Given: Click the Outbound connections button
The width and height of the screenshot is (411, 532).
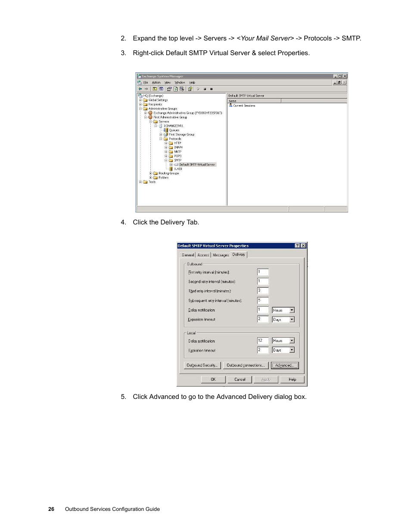Looking at the screenshot, I should click(x=246, y=365).
